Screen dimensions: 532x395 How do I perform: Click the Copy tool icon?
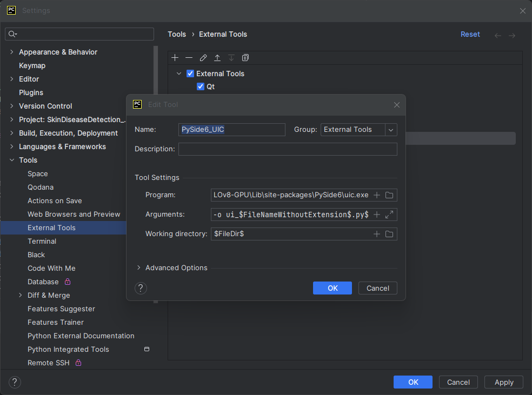(x=245, y=58)
